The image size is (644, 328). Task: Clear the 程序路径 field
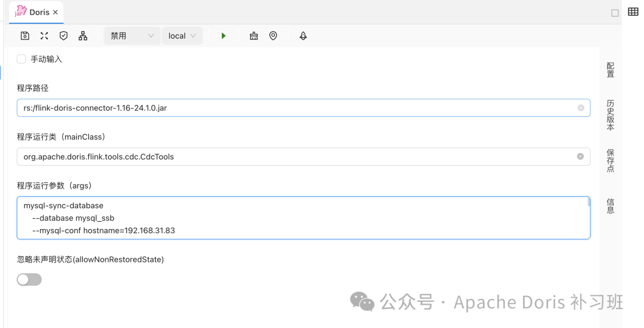click(581, 108)
